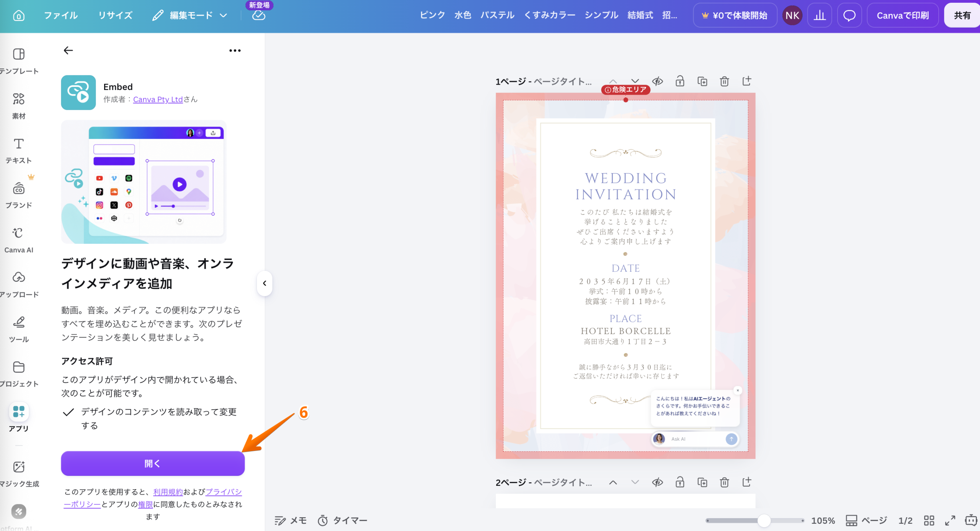Click the Canvaで印刷 button
The width and height of the screenshot is (980, 531).
pos(903,15)
